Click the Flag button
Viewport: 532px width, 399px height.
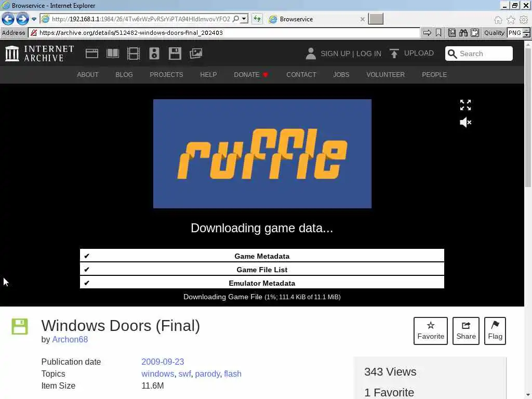(x=495, y=331)
